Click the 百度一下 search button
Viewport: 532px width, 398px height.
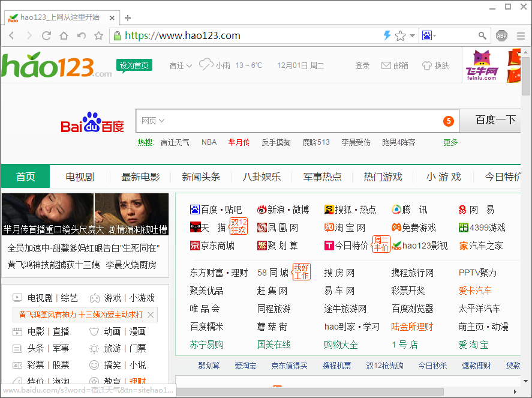[490, 121]
